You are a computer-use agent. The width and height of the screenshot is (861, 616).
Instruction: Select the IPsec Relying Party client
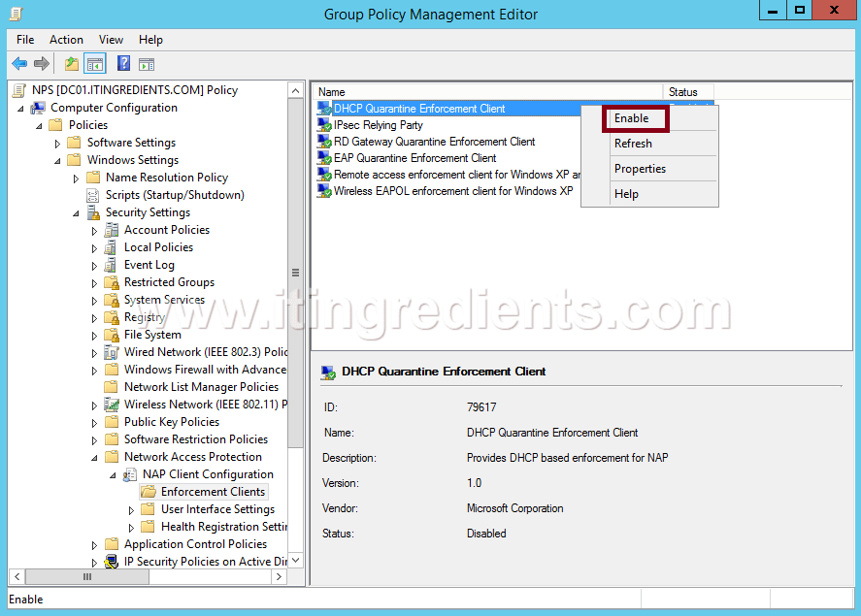[x=378, y=125]
